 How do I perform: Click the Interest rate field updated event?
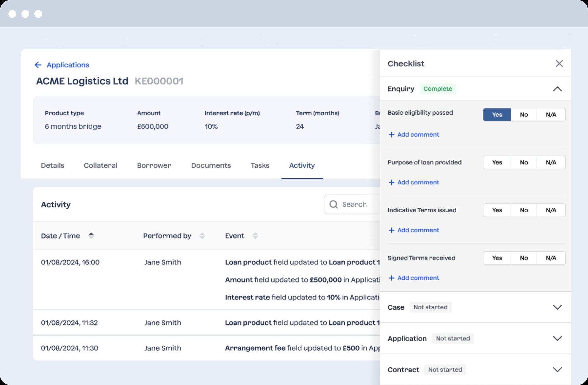tap(303, 297)
